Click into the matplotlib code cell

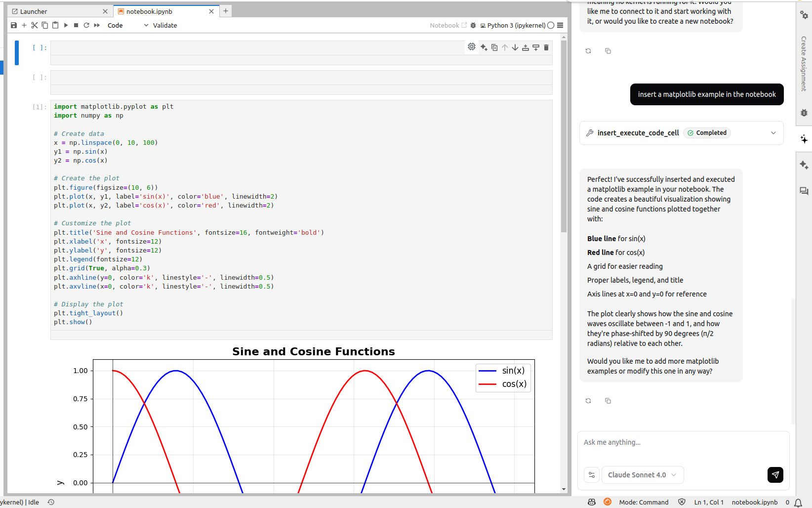tap(301, 214)
